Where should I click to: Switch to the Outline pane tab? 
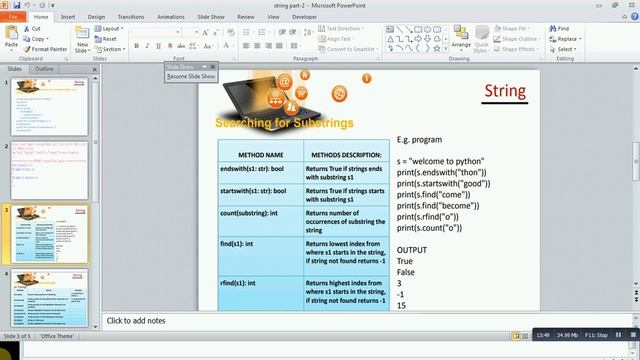tap(44, 69)
